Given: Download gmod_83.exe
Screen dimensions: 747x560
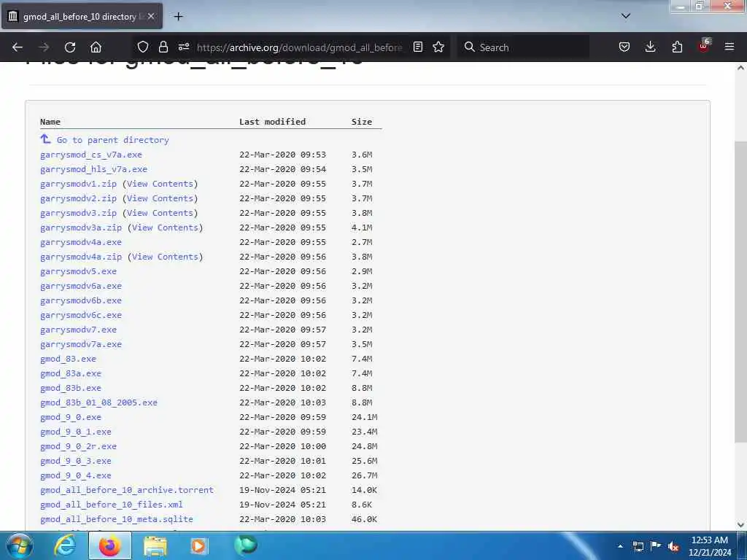Looking at the screenshot, I should tap(68, 359).
